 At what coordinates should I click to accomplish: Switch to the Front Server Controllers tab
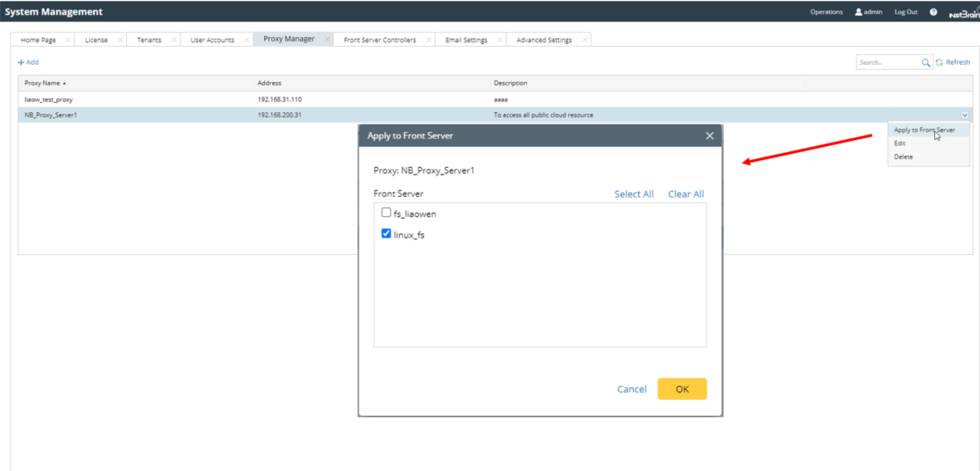tap(379, 40)
